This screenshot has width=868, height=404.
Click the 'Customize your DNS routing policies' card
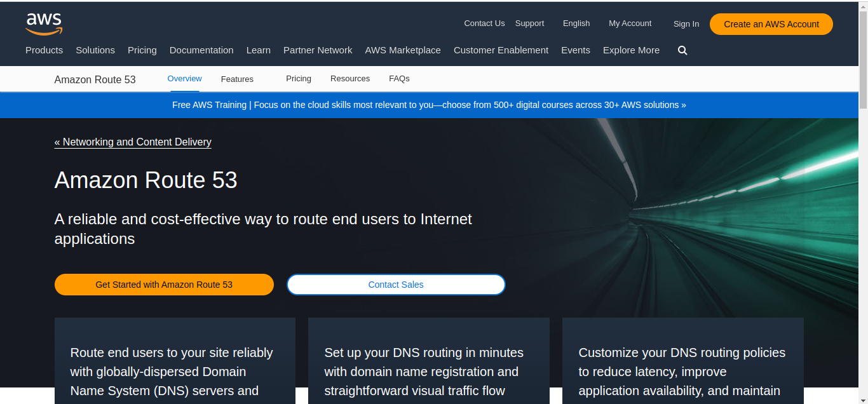click(683, 361)
